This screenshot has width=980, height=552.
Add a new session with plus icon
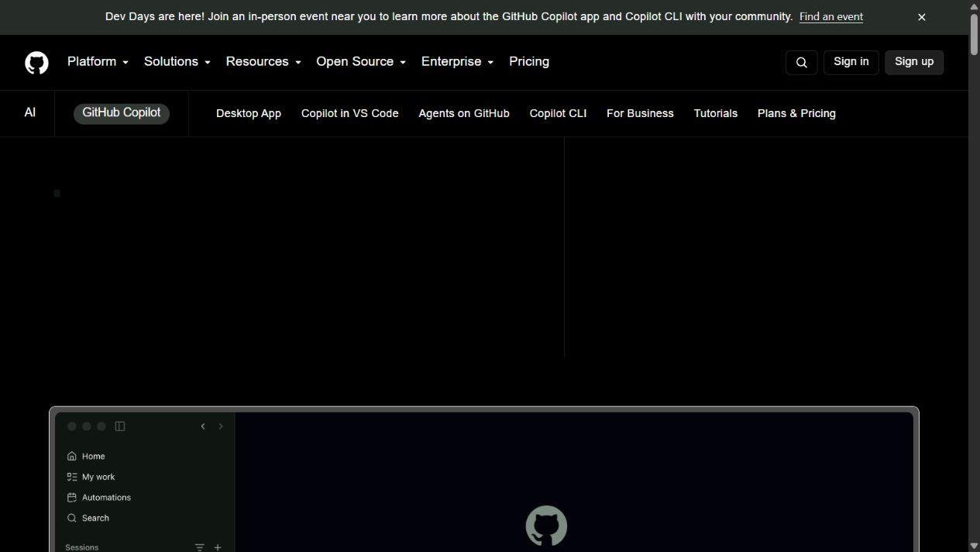218,547
